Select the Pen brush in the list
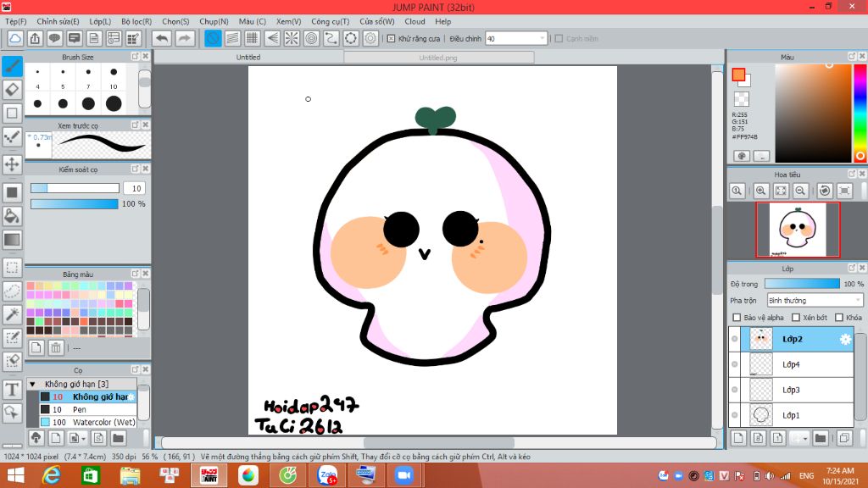Image resolution: width=868 pixels, height=488 pixels. 87,409
